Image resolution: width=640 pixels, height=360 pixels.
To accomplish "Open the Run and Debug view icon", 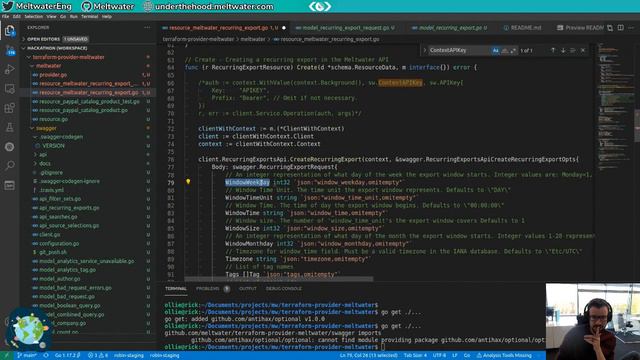I will (9, 69).
